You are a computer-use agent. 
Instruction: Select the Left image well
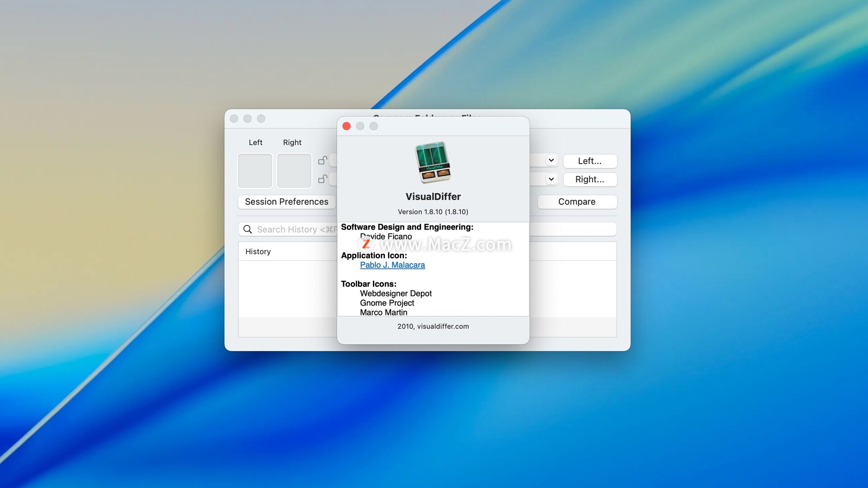click(255, 171)
